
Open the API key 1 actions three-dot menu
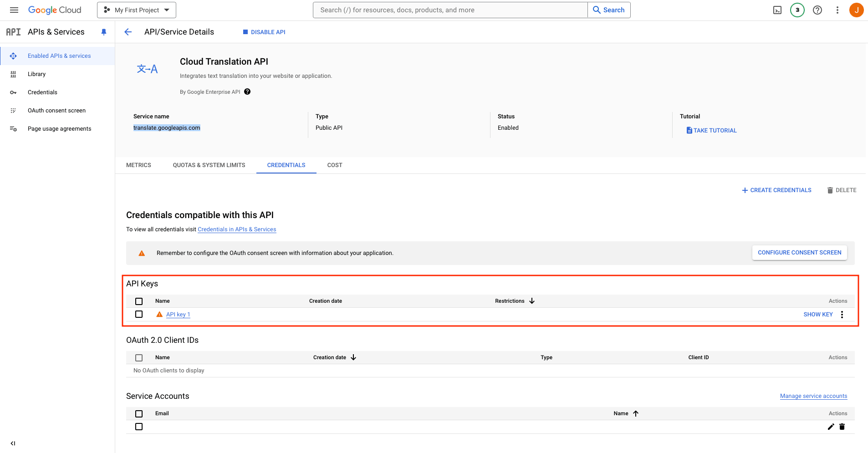tap(842, 314)
